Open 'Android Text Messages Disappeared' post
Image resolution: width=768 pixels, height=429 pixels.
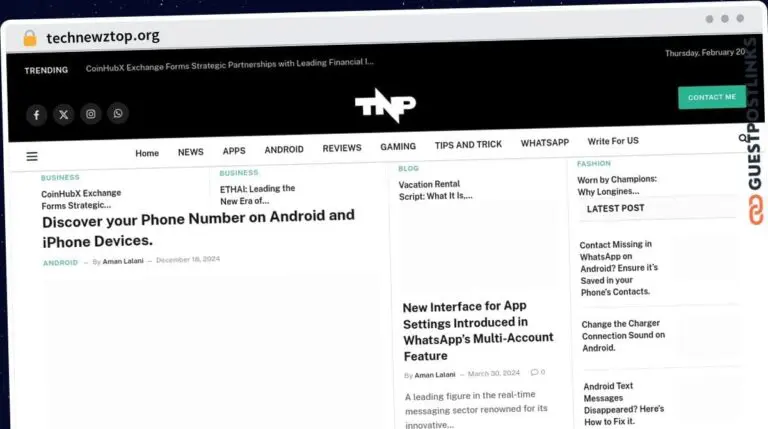(624, 404)
